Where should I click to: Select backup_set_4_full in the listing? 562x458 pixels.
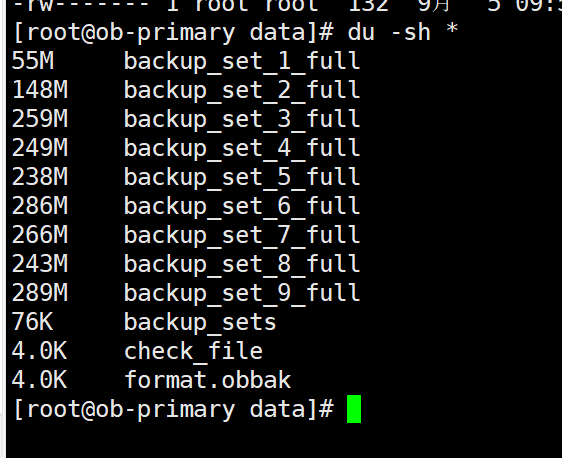click(x=242, y=148)
